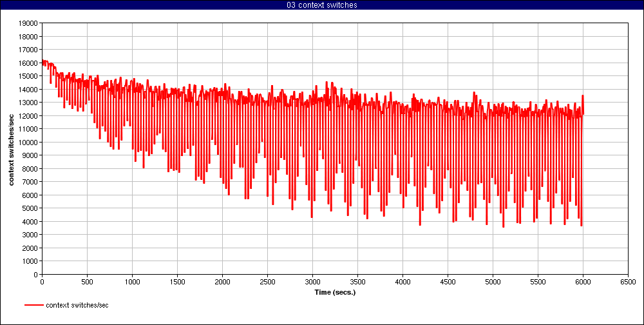Click the 'context switches/sec' legend label
Viewport: 644px width, 325px height.
click(x=77, y=305)
